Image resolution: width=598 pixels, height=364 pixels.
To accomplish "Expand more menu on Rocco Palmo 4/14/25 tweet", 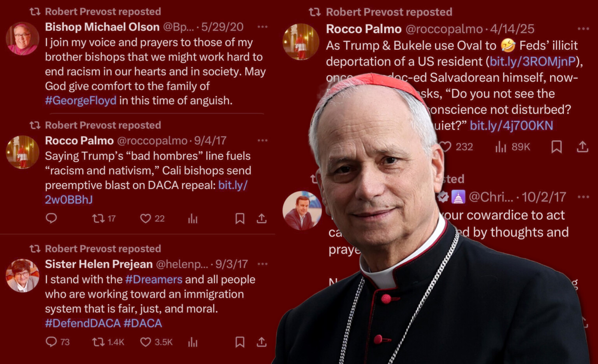I will click(583, 29).
